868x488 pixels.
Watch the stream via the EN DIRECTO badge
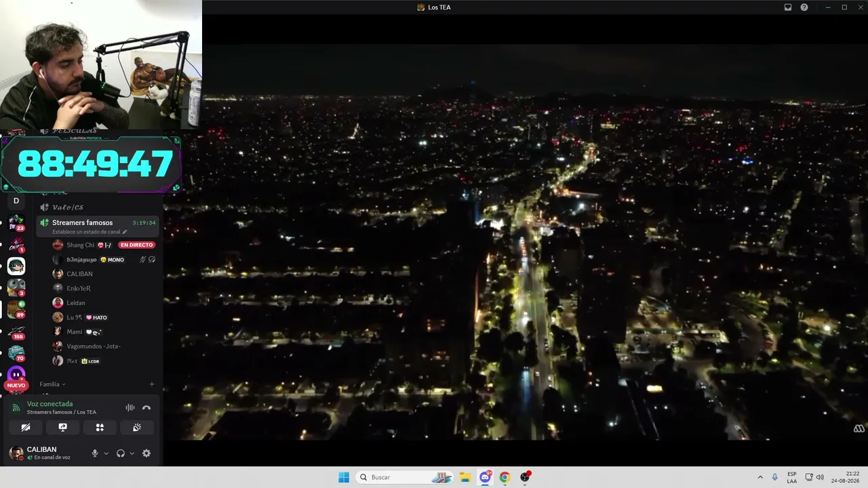[x=136, y=245]
